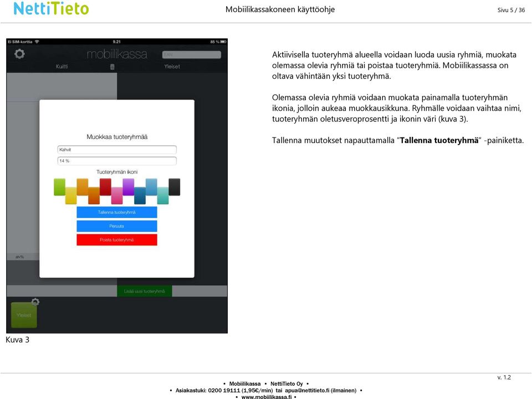Screen dimensions: 532x399
Task: Click the Kuva 3 caption
Action: coord(18,340)
